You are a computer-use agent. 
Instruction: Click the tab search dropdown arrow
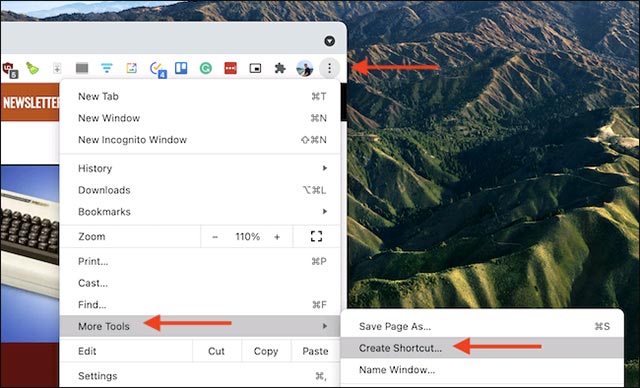point(329,41)
